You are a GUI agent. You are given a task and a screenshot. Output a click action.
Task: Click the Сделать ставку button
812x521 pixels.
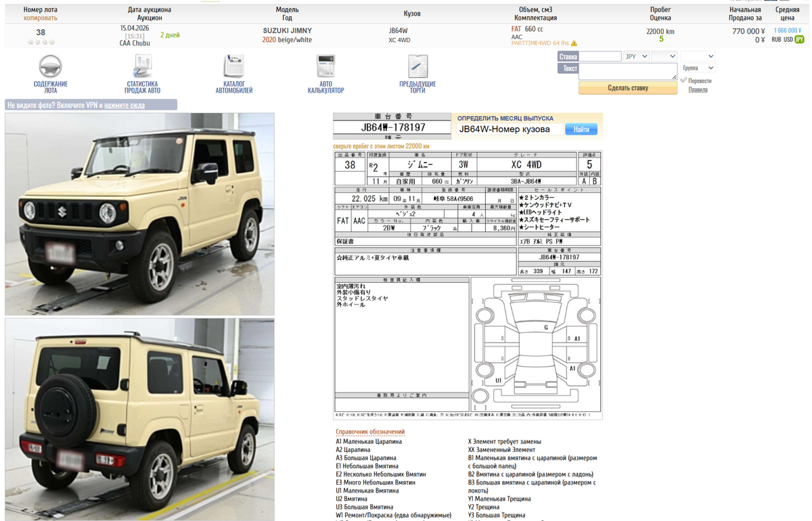627,88
